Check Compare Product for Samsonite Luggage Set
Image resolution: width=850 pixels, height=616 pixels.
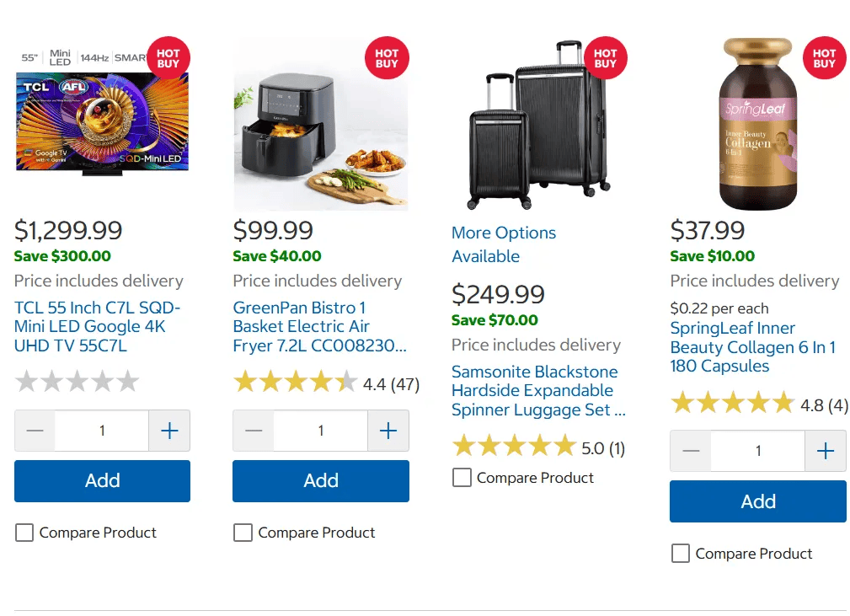462,478
